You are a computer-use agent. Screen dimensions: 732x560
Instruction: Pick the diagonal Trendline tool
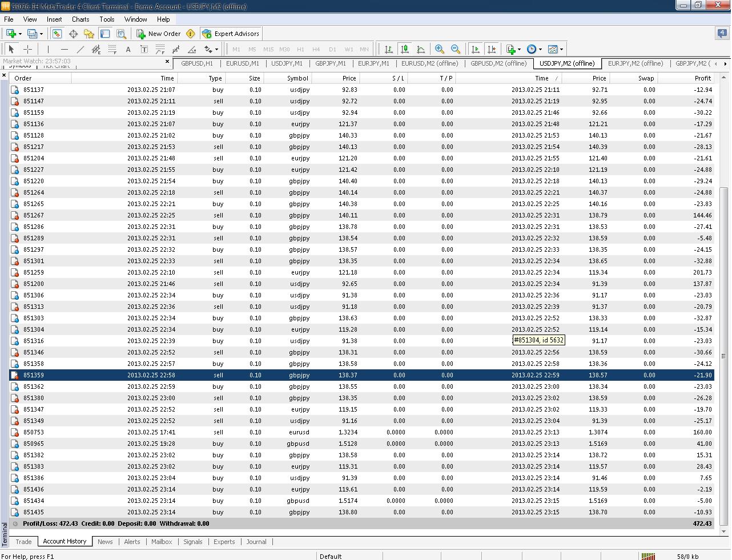[81, 49]
